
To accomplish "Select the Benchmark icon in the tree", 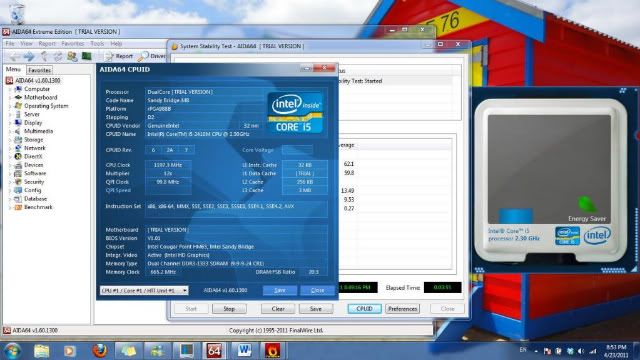I will point(18,207).
